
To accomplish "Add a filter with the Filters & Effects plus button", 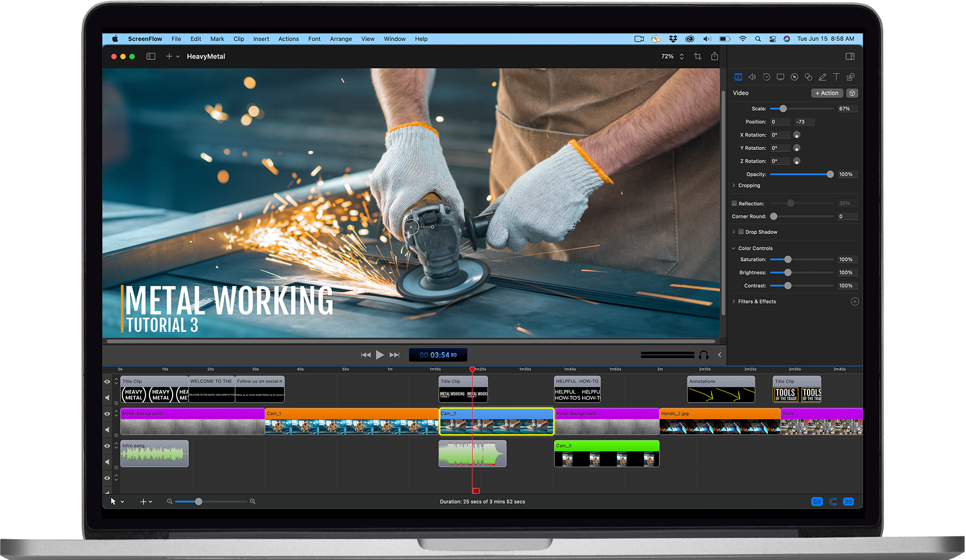I will point(855,301).
